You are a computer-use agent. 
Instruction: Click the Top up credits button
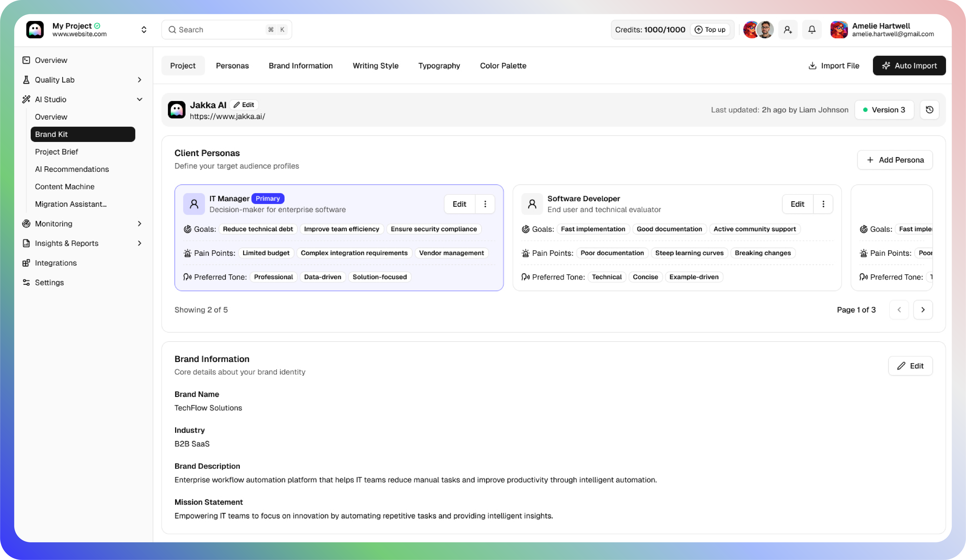pyautogui.click(x=710, y=30)
